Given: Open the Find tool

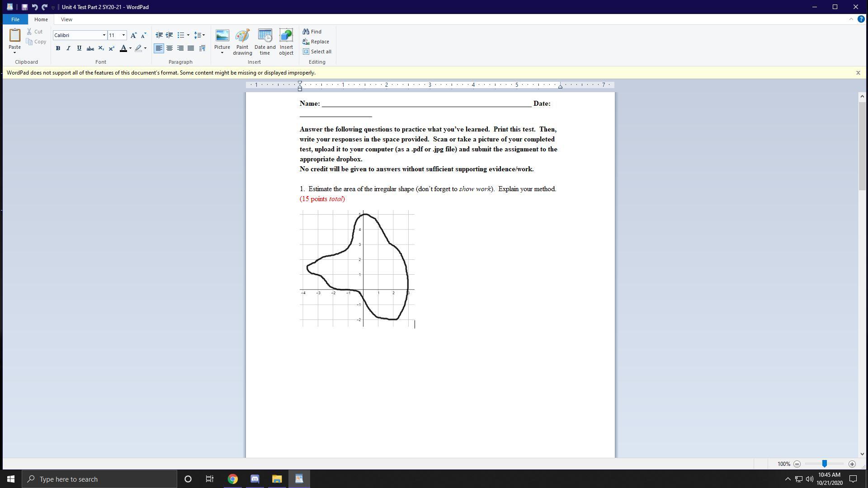Looking at the screenshot, I should click(312, 32).
